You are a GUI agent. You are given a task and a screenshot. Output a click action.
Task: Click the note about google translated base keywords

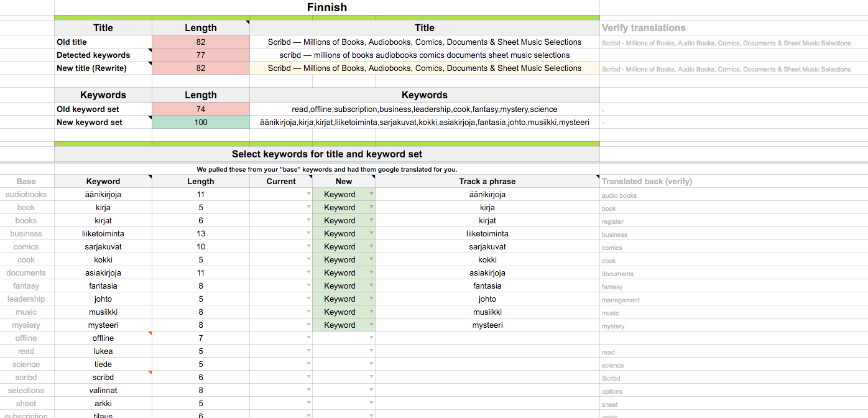coord(327,169)
